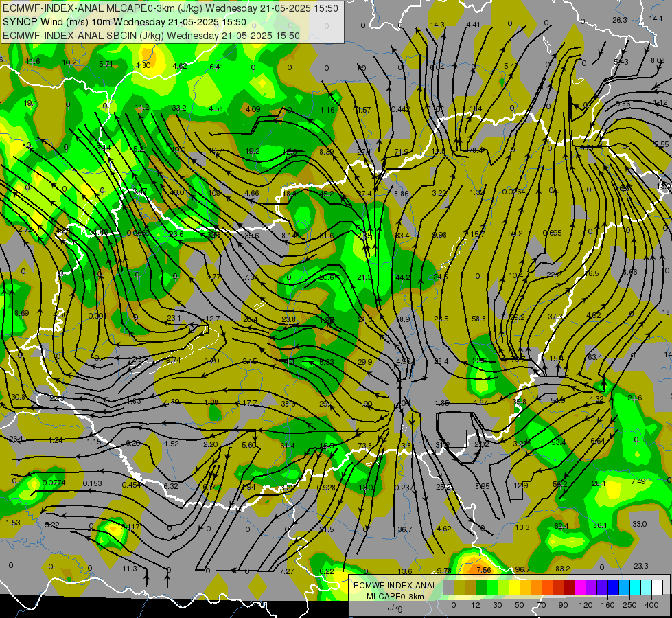Click the map value 0.153
Screen dimensions: 672x618
(x=92, y=483)
